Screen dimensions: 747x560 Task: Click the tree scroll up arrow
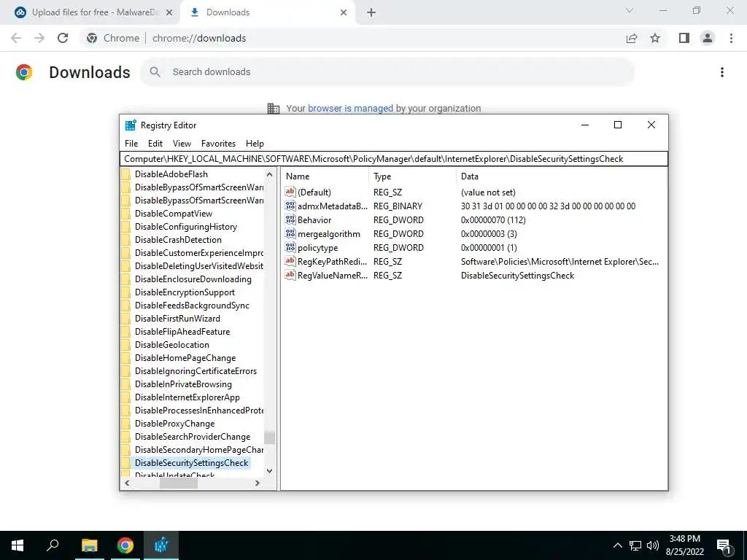coord(270,175)
